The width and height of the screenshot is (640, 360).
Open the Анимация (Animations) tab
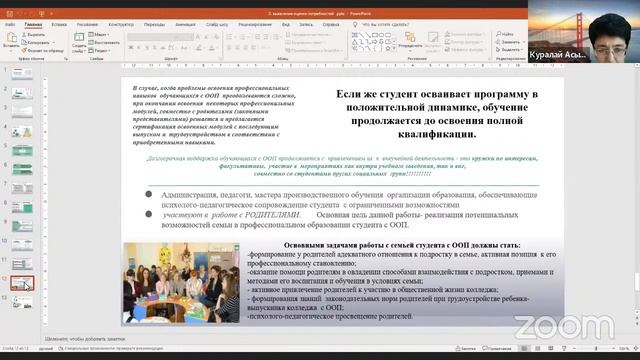pyautogui.click(x=185, y=24)
